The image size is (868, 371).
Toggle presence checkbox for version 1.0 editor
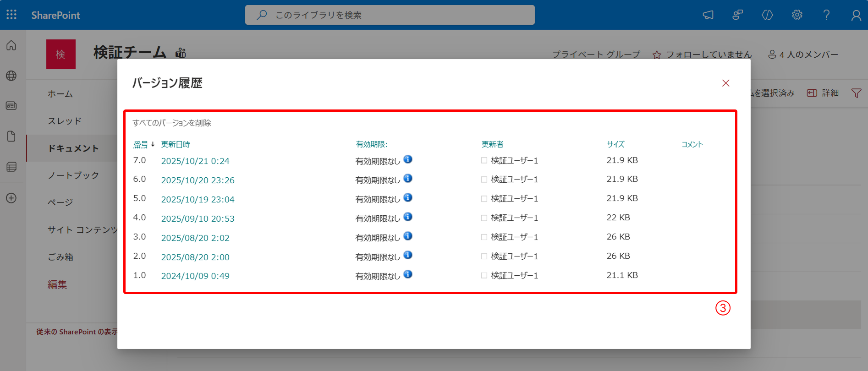coord(484,276)
